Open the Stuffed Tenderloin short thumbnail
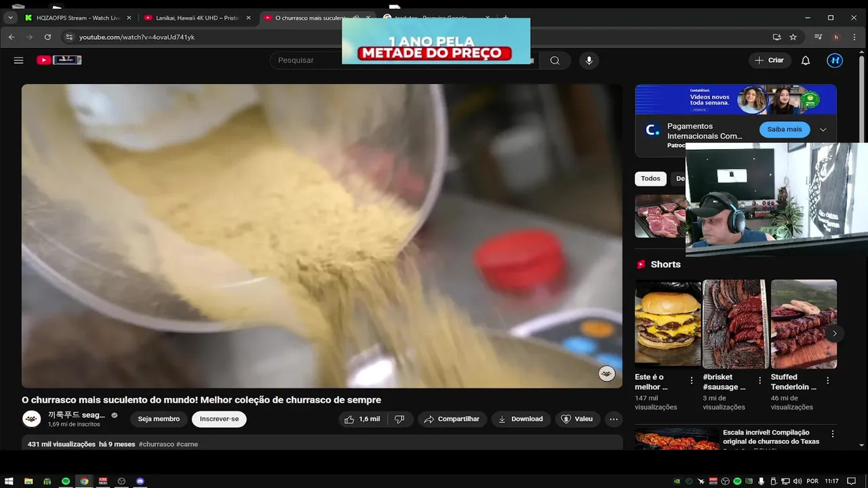 tap(804, 324)
